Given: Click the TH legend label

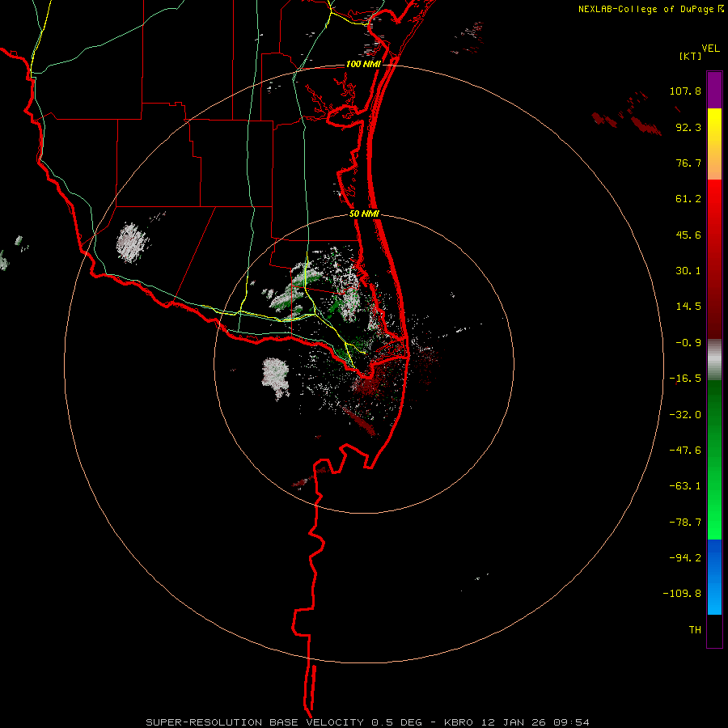Looking at the screenshot, I should (x=695, y=630).
